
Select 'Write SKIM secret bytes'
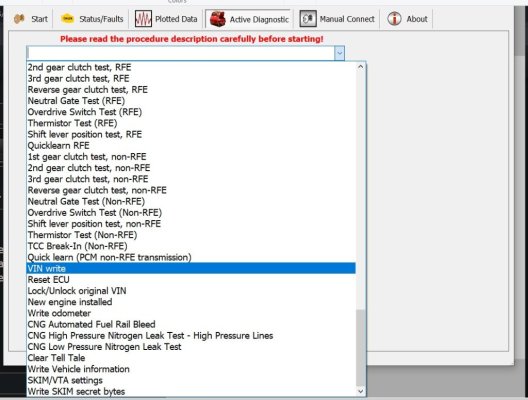click(191, 391)
